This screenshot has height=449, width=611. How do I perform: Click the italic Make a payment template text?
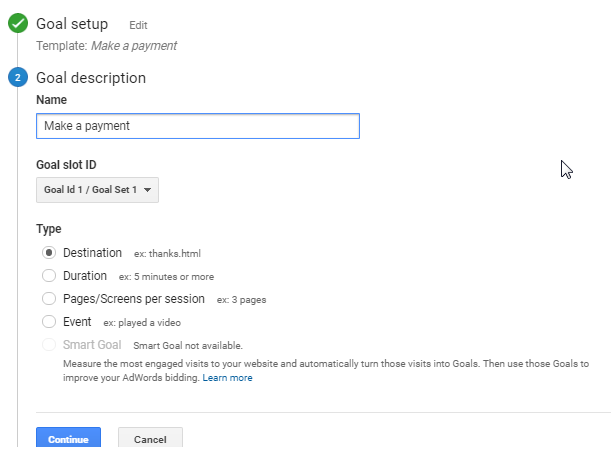[x=134, y=46]
